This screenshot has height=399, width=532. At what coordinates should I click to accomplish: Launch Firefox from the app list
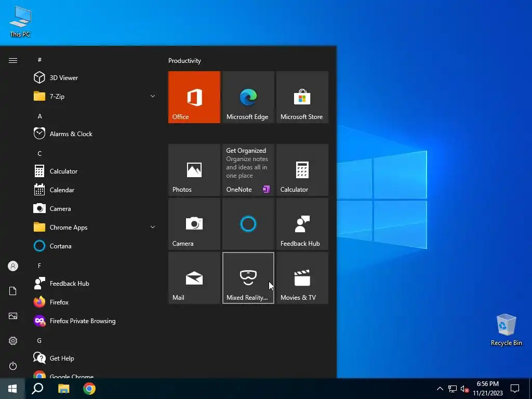click(95, 302)
